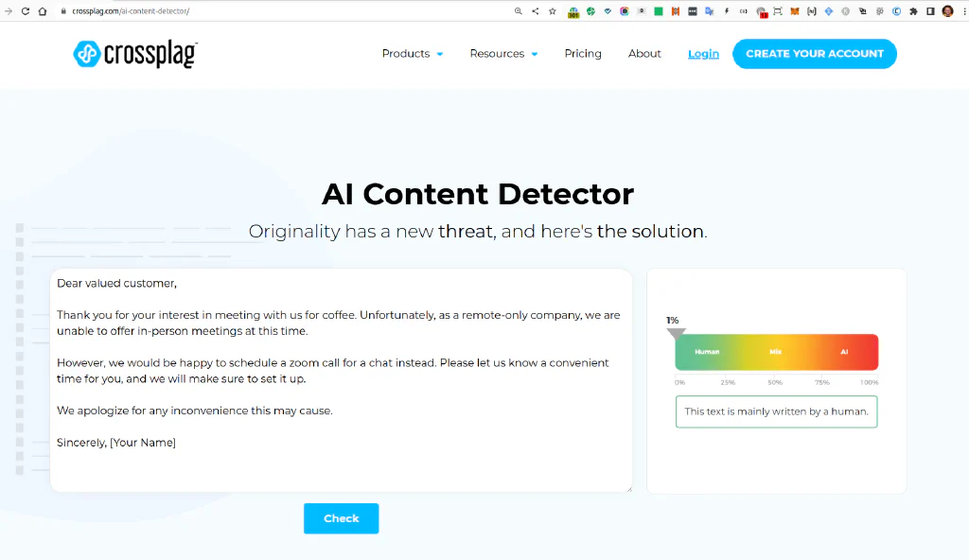Open the Chrome profile avatar
The height and width of the screenshot is (560, 969).
point(948,11)
